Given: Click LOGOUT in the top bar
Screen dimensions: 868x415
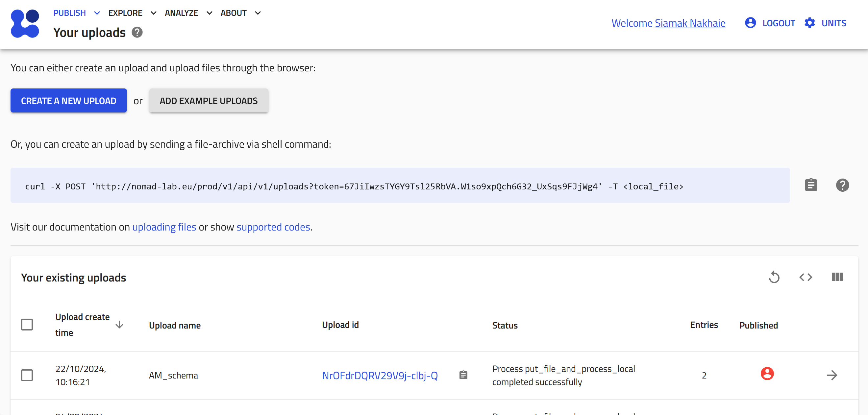Looking at the screenshot, I should coord(779,23).
